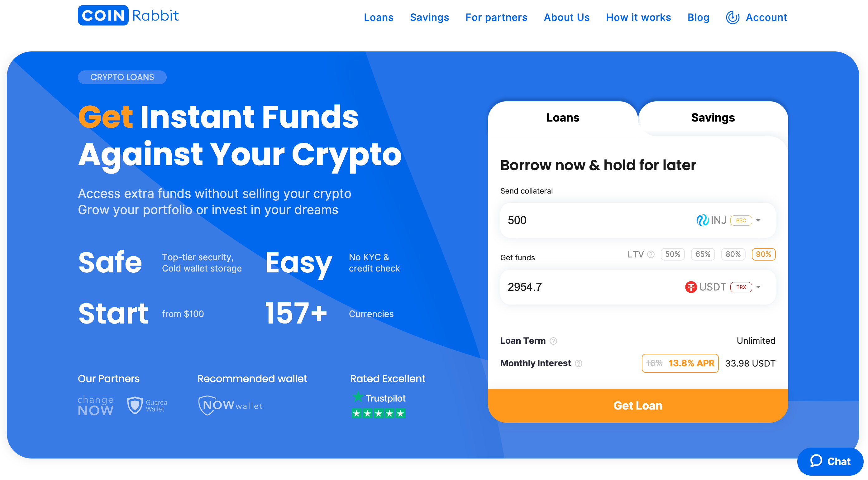Select the 50% LTV option
The width and height of the screenshot is (868, 480).
[673, 255]
